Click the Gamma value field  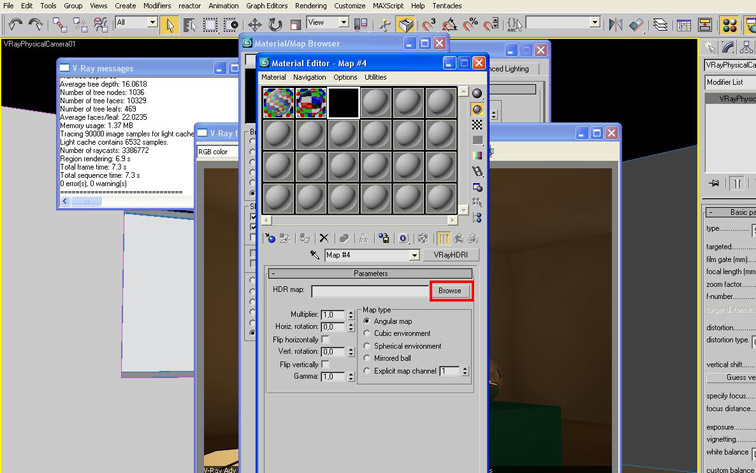coord(333,377)
